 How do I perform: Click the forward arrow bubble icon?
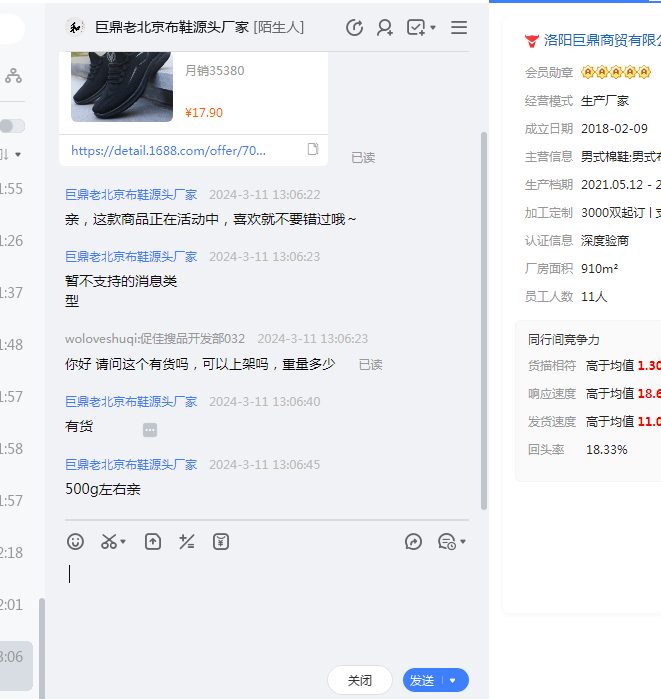click(413, 541)
